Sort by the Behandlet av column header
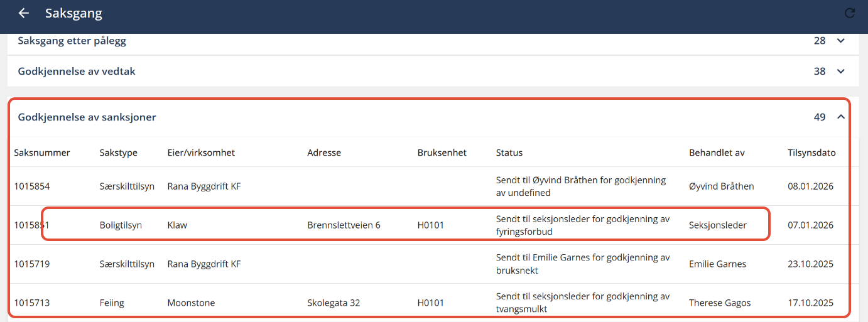 click(x=717, y=153)
